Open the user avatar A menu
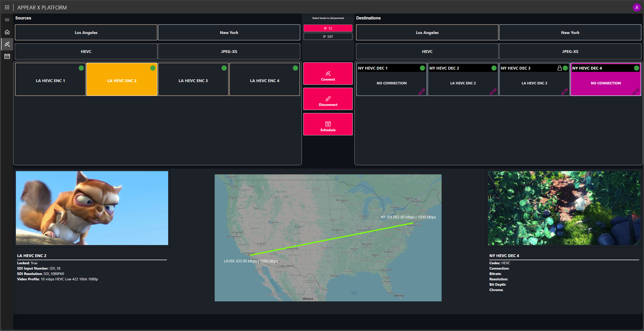Viewport: 644px width, 331px height. point(636,7)
